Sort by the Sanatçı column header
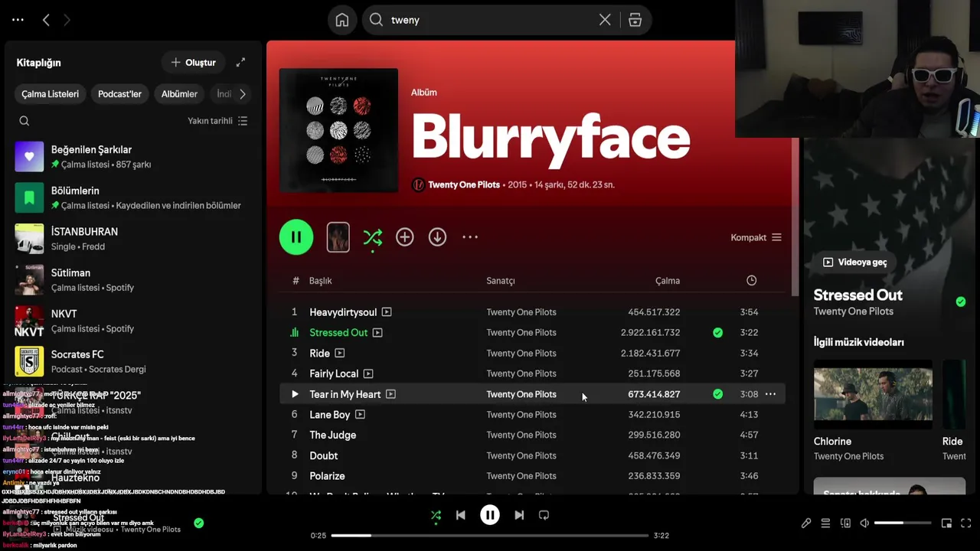This screenshot has width=980, height=551. click(501, 281)
